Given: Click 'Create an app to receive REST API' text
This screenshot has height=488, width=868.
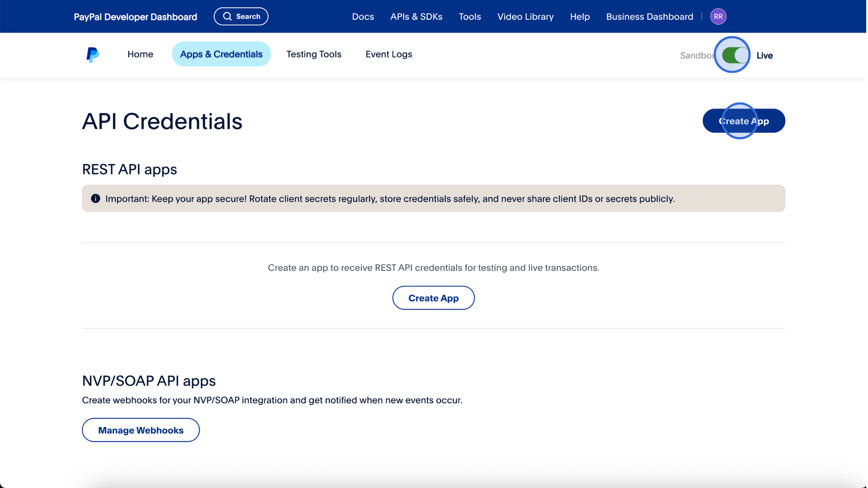Looking at the screenshot, I should [x=434, y=267].
